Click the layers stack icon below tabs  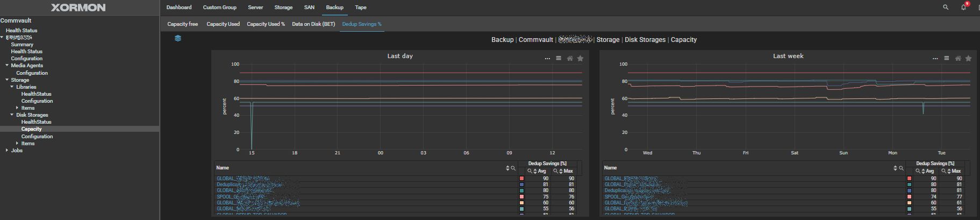[178, 38]
